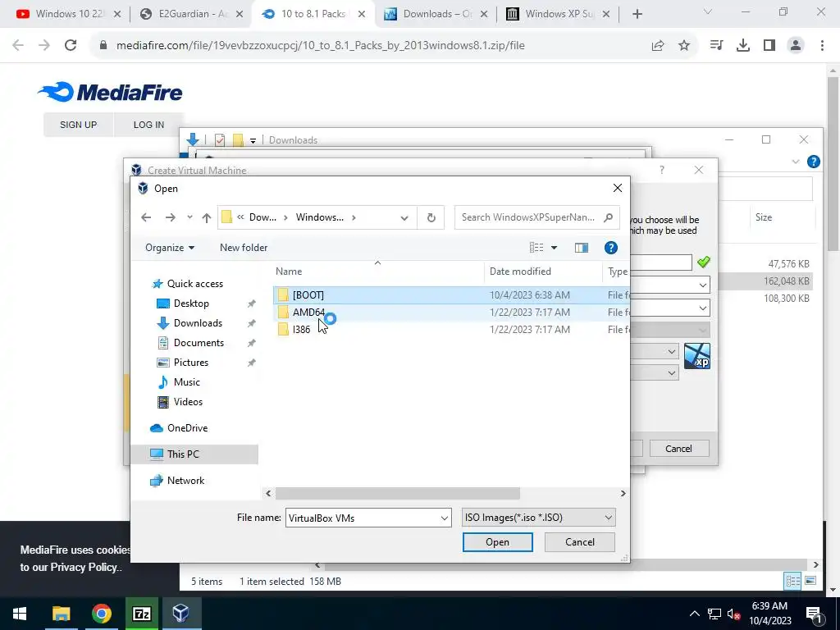
Task: Open Chrome profile icon
Action: pos(796,46)
